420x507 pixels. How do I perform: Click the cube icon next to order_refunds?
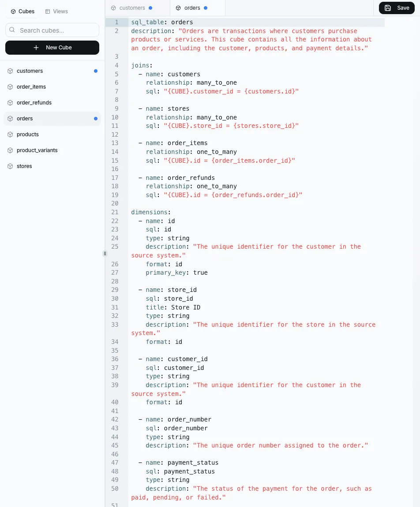click(10, 103)
